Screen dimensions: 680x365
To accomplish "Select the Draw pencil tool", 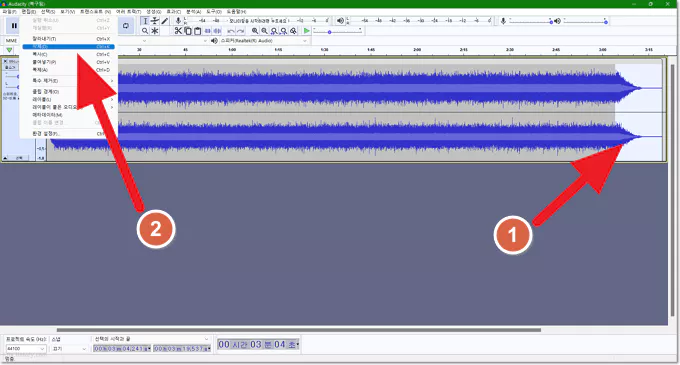I will 165,21.
